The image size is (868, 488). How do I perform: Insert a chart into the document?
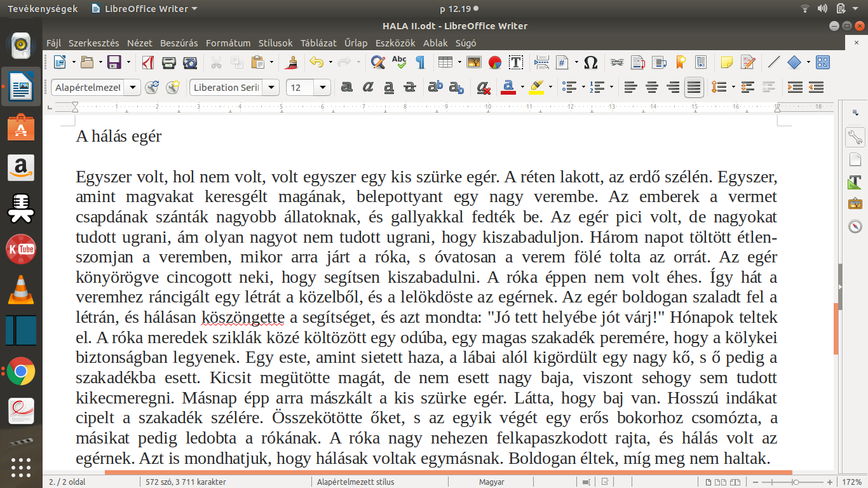pos(495,62)
